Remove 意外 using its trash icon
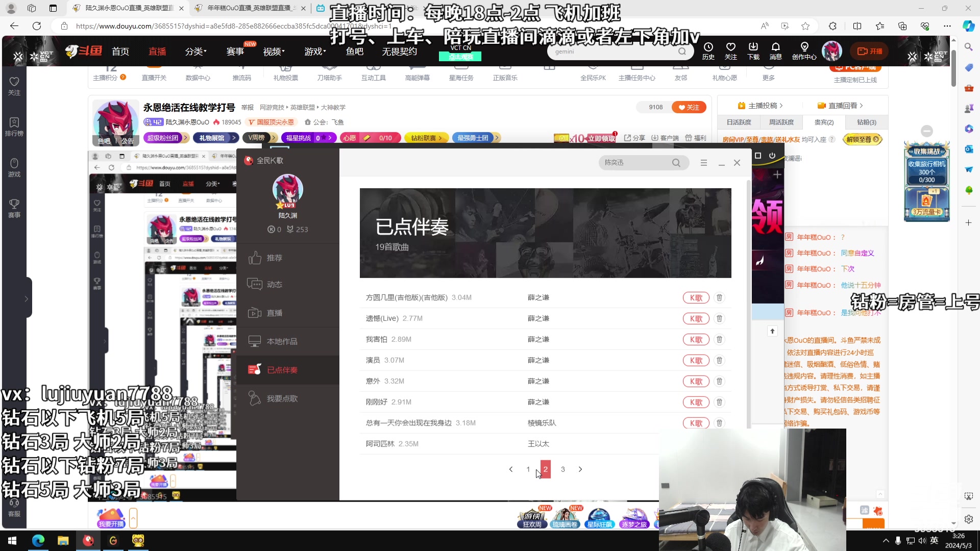Viewport: 980px width, 551px height. coord(719,381)
